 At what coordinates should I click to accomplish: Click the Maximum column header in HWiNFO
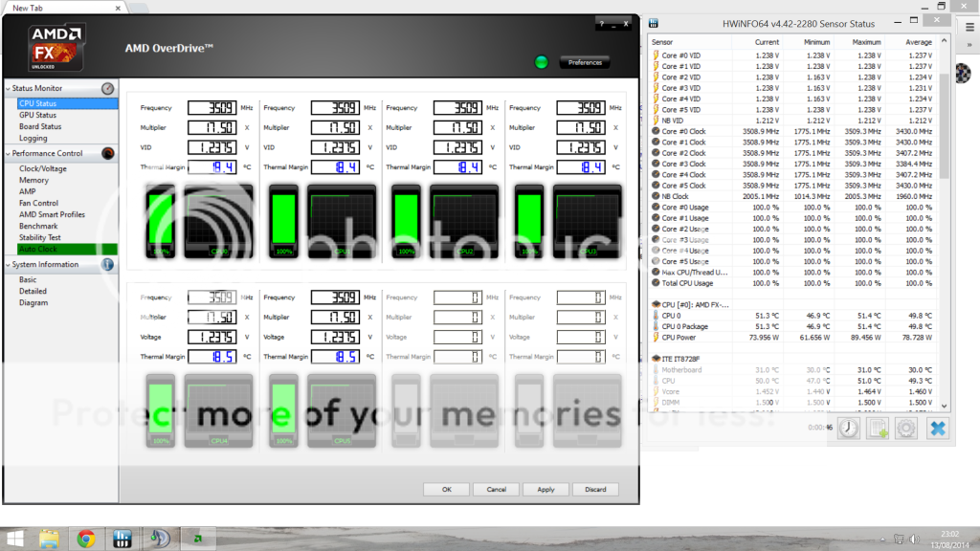tap(866, 42)
